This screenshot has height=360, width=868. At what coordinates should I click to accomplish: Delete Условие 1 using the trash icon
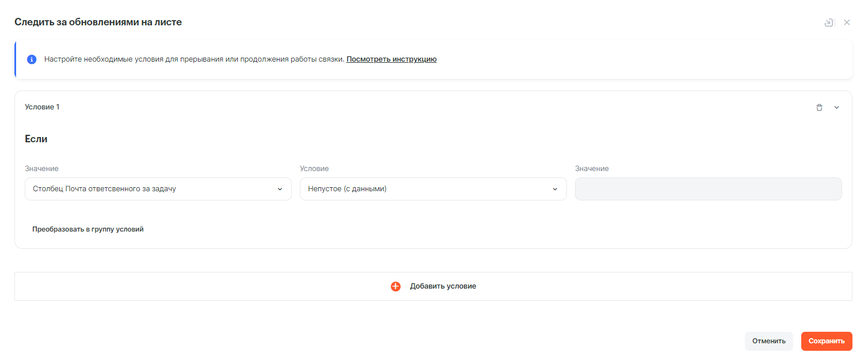(819, 107)
